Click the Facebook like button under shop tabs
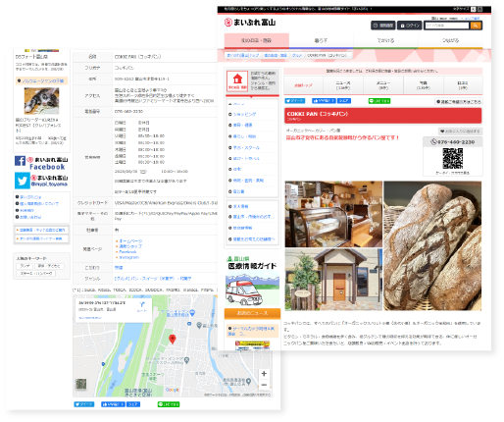 [x=324, y=101]
